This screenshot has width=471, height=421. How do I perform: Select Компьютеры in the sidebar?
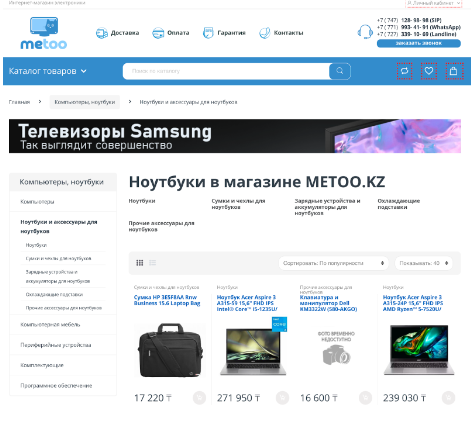click(x=37, y=202)
